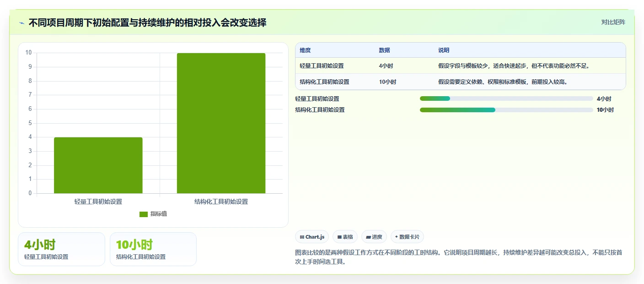
Task: Click the y-axis value 10
Action: 28,53
